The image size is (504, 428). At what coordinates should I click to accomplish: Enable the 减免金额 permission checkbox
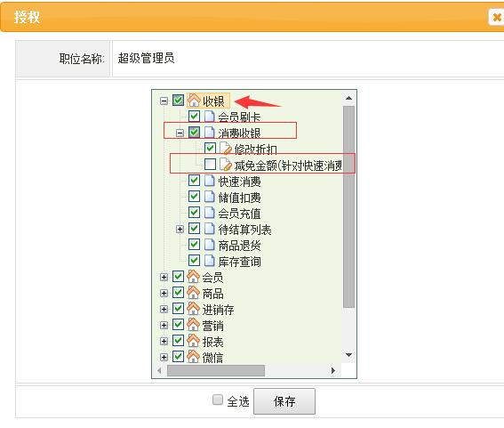point(210,165)
